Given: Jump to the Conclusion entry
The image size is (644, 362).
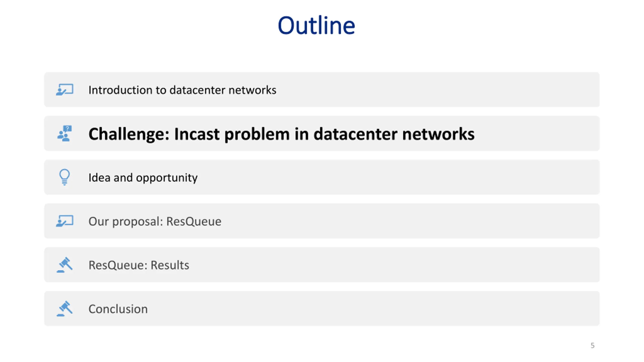Looking at the screenshot, I should 322,308.
